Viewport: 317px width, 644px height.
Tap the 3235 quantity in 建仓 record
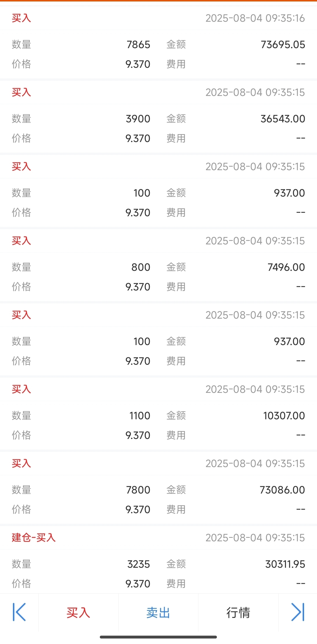tap(139, 564)
